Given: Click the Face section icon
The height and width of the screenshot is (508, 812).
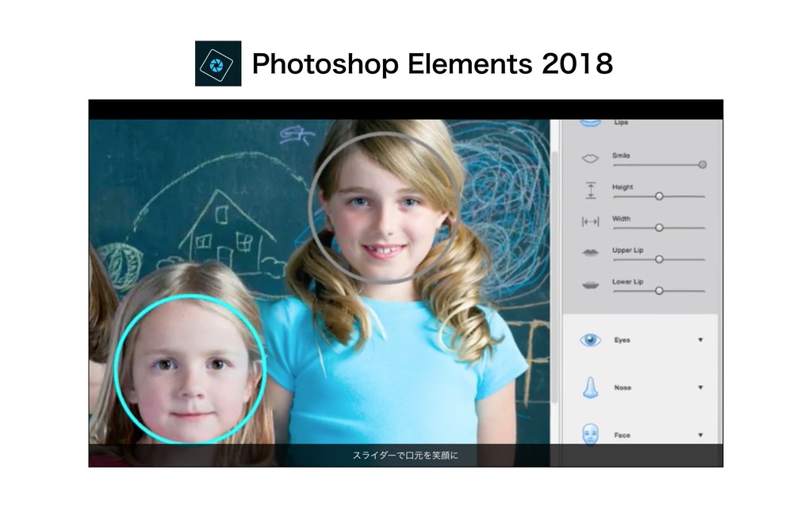Looking at the screenshot, I should click(x=590, y=434).
